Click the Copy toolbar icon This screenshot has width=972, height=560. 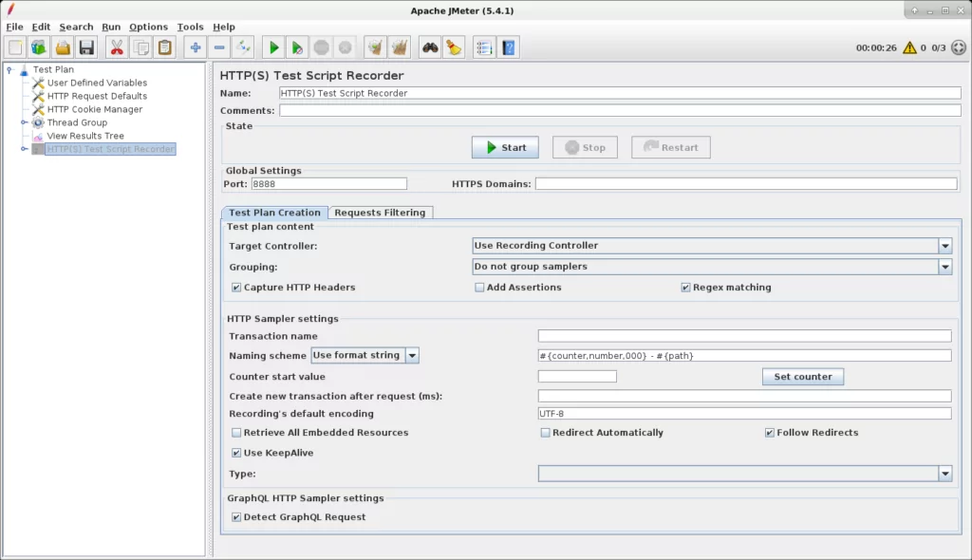click(140, 47)
